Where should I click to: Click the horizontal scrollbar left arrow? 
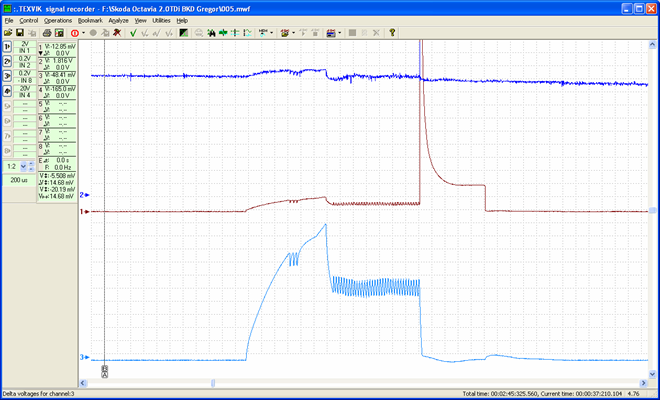click(x=83, y=383)
